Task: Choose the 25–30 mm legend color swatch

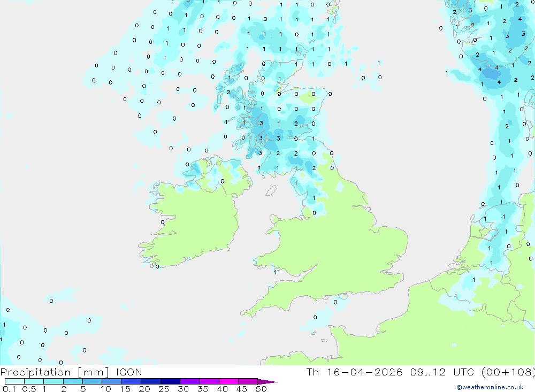Action: coord(170,381)
